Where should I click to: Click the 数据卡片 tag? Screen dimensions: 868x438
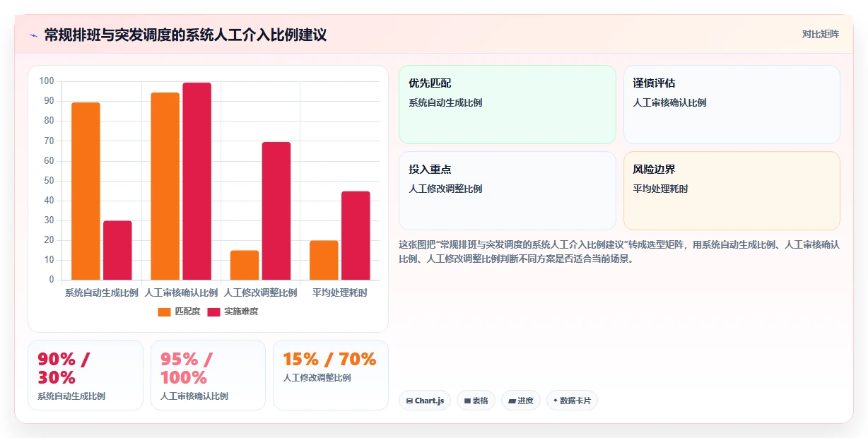(x=572, y=401)
